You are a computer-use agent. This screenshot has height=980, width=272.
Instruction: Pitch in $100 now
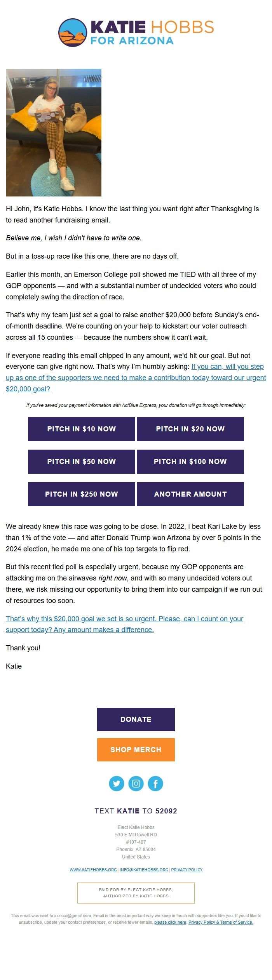tap(190, 462)
